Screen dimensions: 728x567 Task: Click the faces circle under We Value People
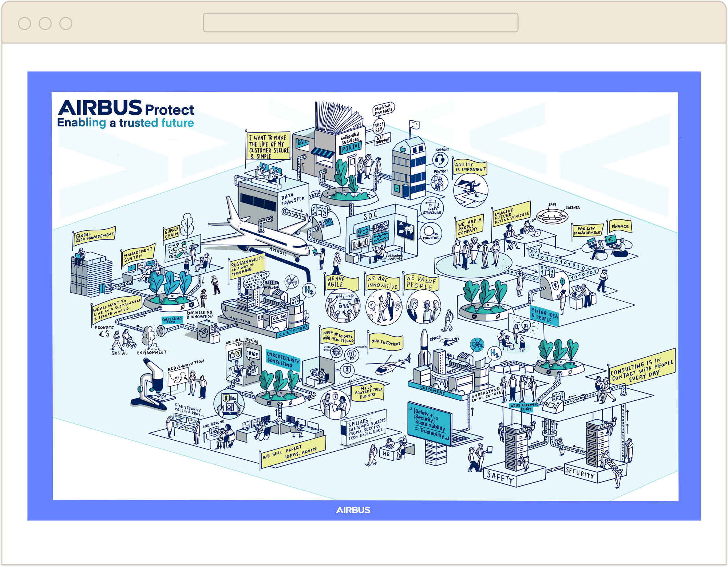424,306
